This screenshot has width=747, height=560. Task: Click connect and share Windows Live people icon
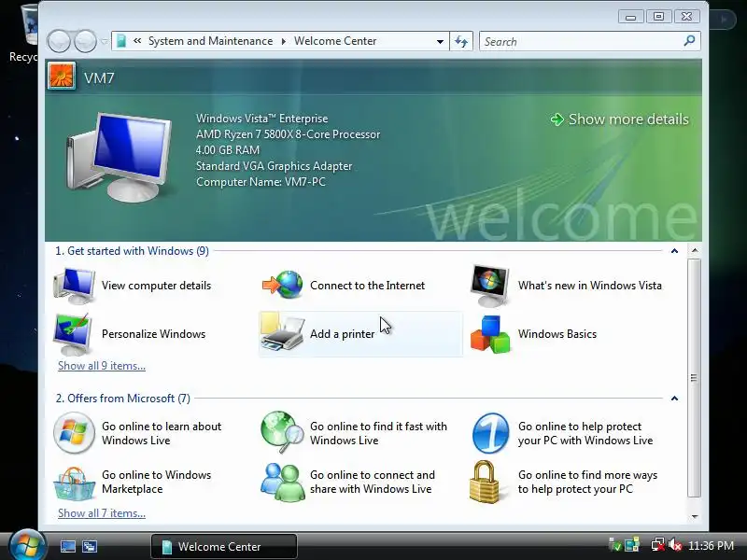tap(283, 482)
